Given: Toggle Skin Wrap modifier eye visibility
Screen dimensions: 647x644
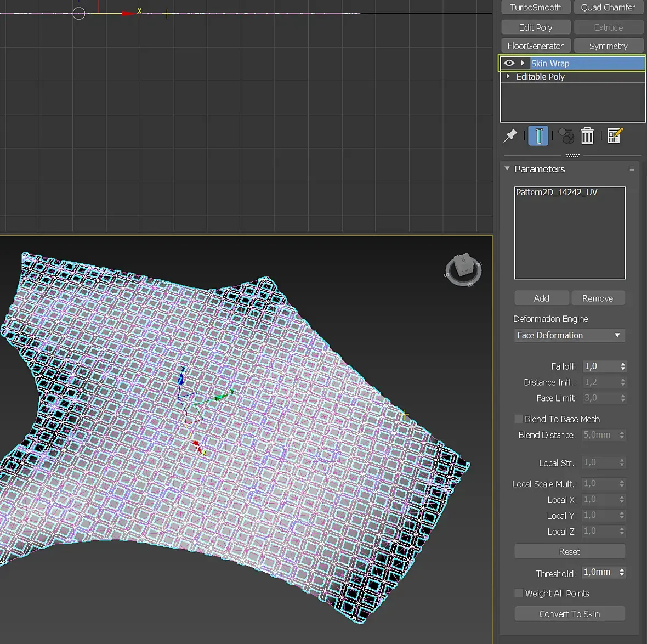Looking at the screenshot, I should 509,63.
